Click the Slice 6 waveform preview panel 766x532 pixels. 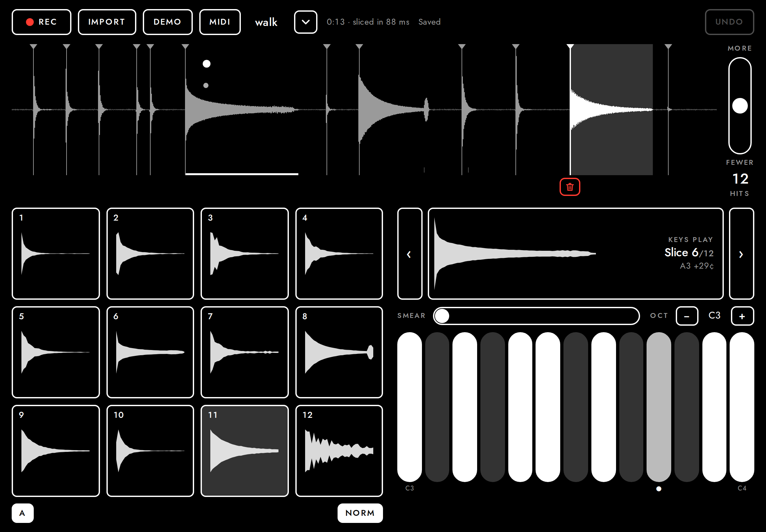(575, 254)
